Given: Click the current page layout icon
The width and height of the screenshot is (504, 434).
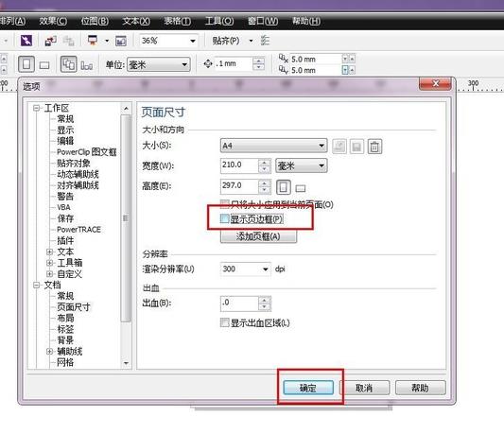Looking at the screenshot, I should tap(87, 65).
